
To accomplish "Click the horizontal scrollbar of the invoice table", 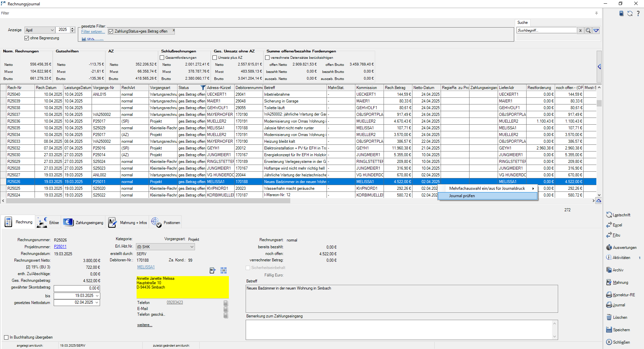I will tap(148, 201).
